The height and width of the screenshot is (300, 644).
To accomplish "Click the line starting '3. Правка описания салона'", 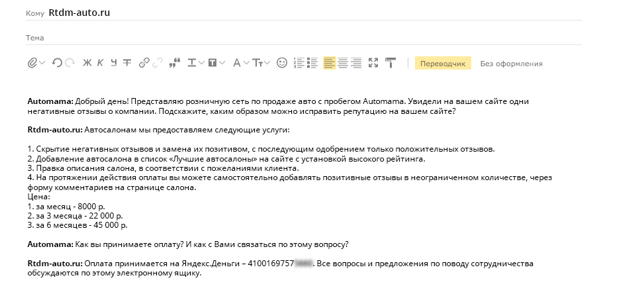I will pos(163,168).
